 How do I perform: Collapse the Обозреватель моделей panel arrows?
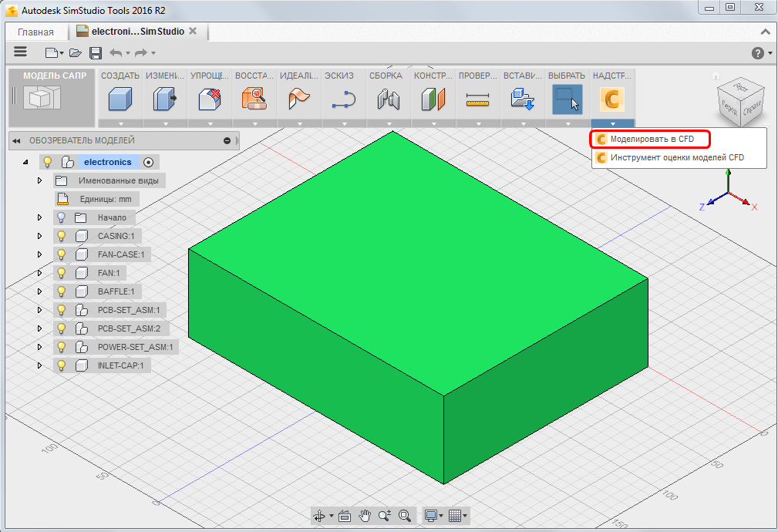(x=16, y=141)
